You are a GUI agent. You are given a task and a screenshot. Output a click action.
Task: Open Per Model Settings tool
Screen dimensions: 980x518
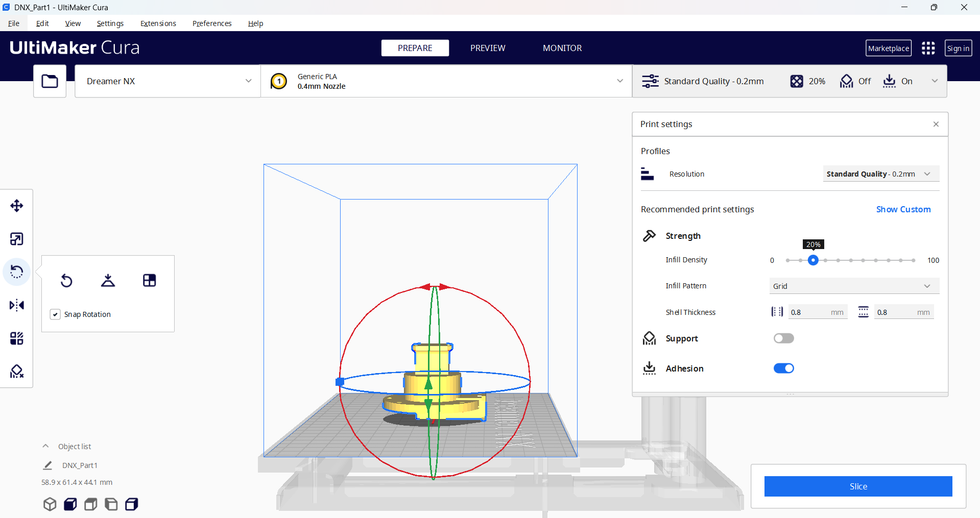tap(17, 338)
